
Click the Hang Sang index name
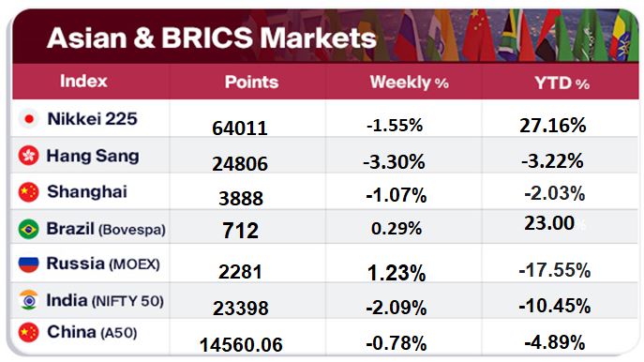pos(93,156)
